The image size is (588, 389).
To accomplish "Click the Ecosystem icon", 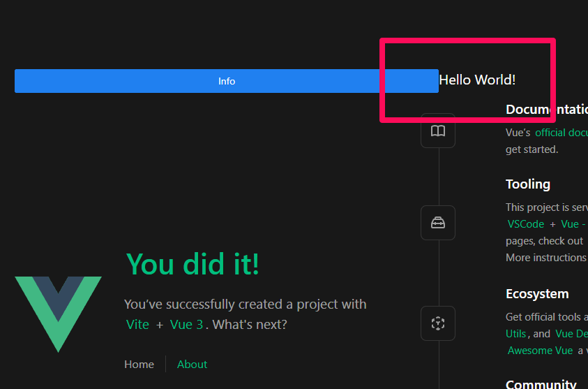I will click(x=438, y=323).
